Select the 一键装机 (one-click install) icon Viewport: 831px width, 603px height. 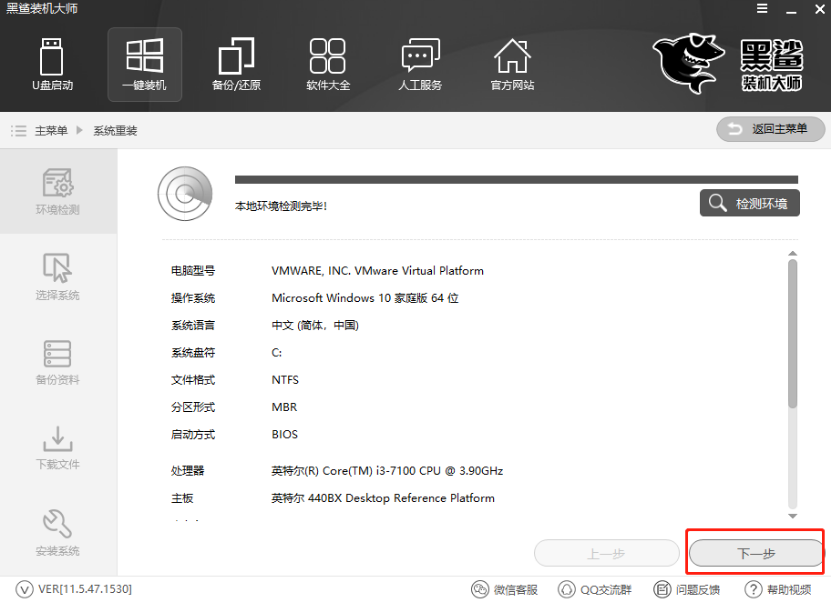click(x=144, y=62)
